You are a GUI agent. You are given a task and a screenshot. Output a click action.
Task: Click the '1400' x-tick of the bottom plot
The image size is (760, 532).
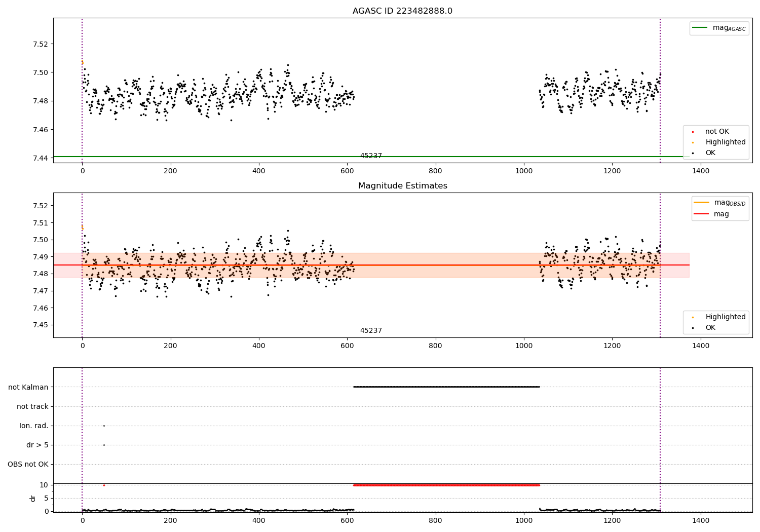(x=701, y=520)
